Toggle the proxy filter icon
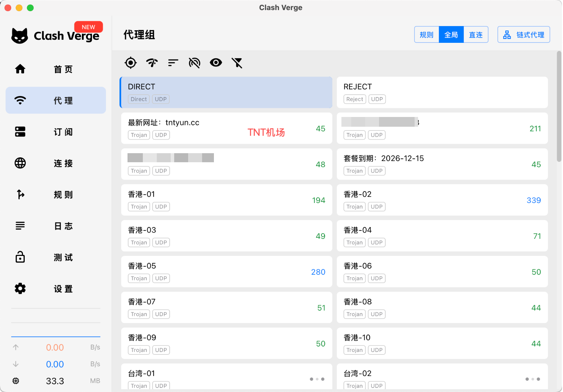This screenshot has height=392, width=563. click(x=237, y=63)
